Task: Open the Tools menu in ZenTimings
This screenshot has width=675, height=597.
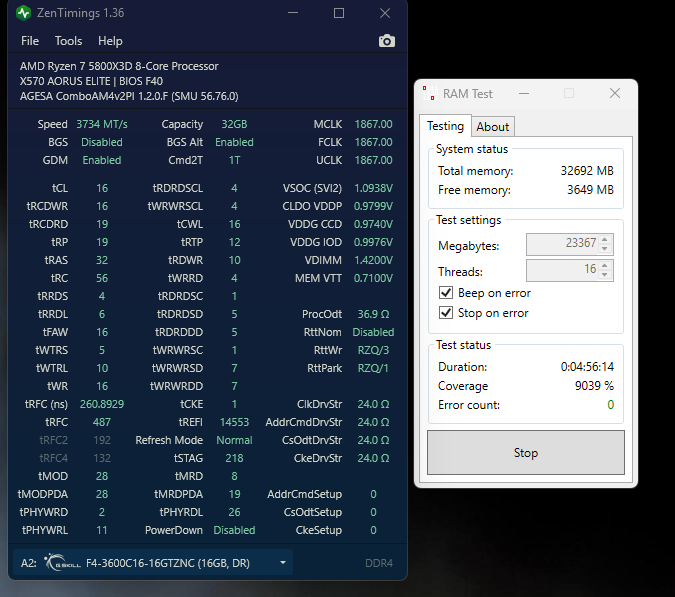Action: click(68, 41)
